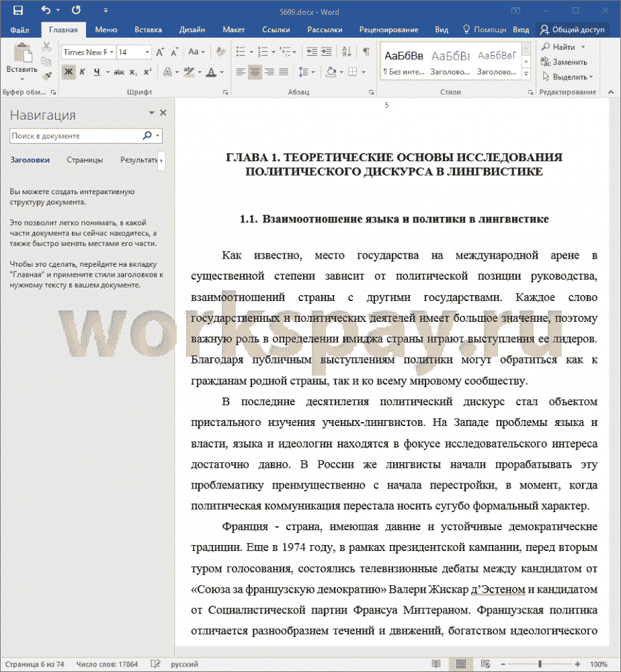Zoom in with the plus button

tap(577, 664)
